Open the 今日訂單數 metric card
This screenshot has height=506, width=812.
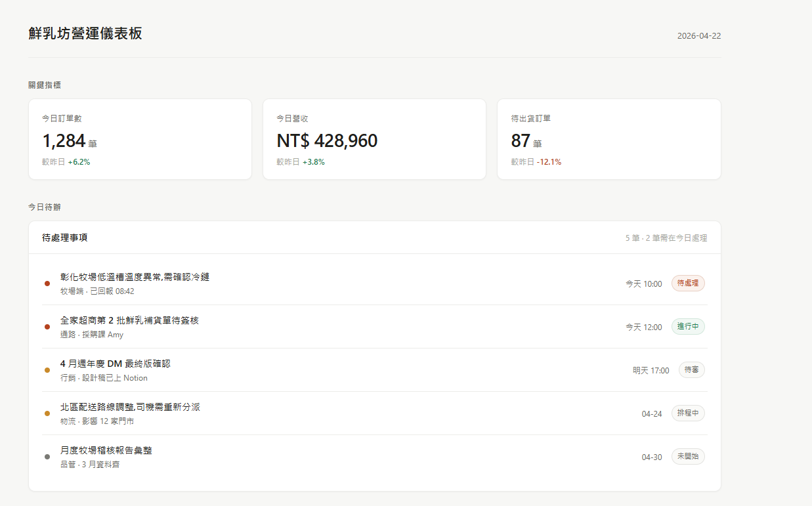coord(140,139)
